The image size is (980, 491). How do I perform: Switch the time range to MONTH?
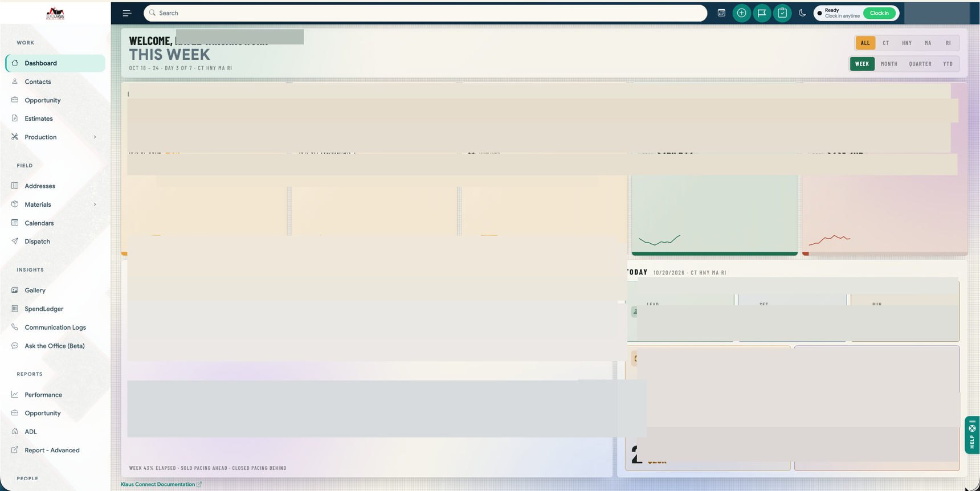(889, 64)
